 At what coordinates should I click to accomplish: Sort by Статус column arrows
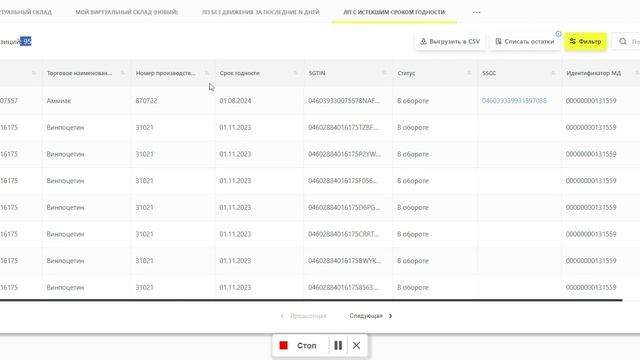click(469, 73)
